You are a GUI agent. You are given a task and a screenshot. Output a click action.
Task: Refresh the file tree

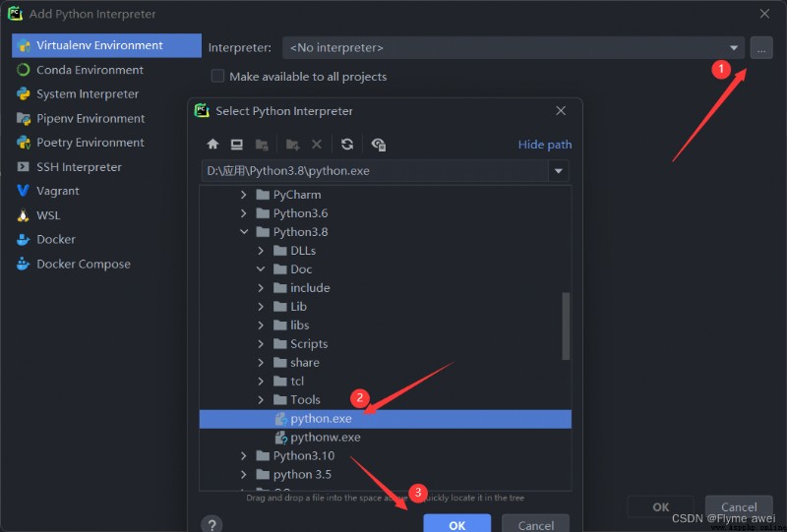click(347, 145)
